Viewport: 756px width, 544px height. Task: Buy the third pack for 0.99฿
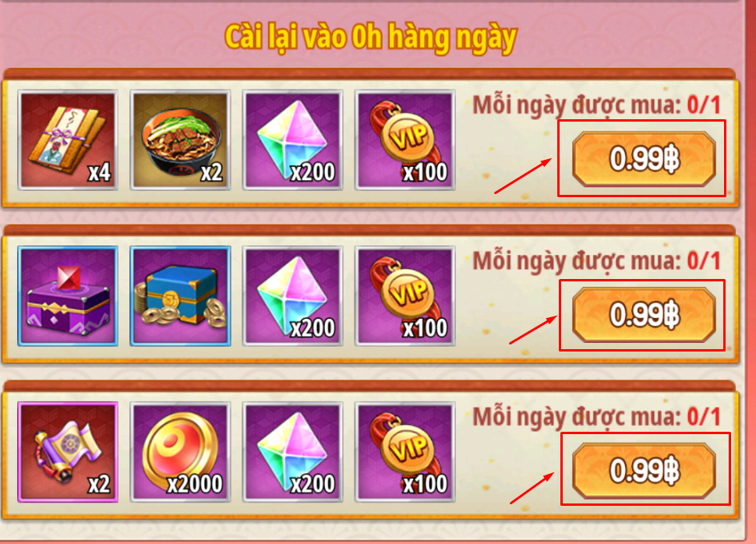644,471
